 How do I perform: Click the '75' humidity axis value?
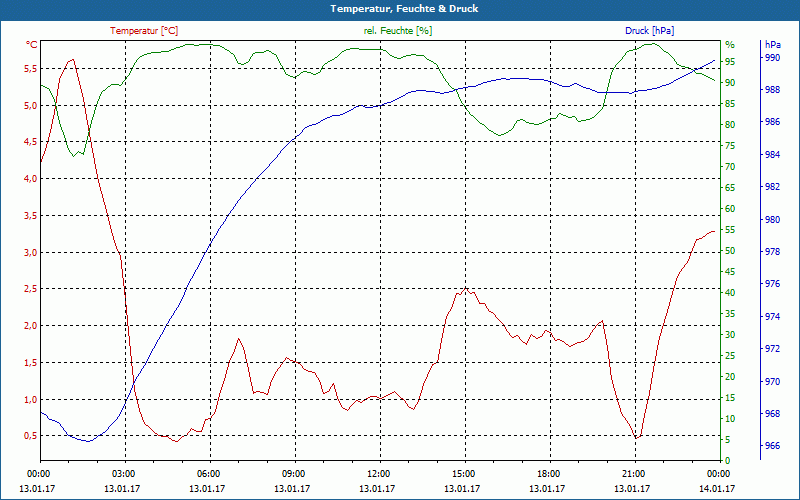[x=730, y=146]
